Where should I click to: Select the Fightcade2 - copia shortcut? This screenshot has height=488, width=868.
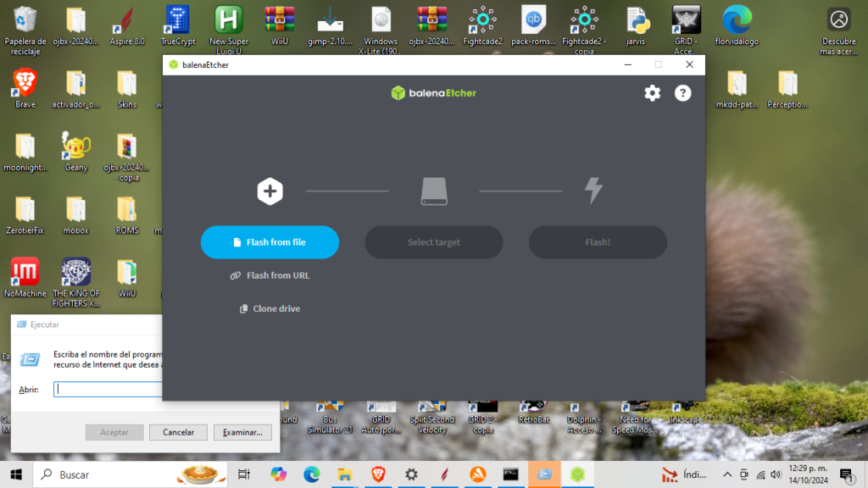click(584, 30)
